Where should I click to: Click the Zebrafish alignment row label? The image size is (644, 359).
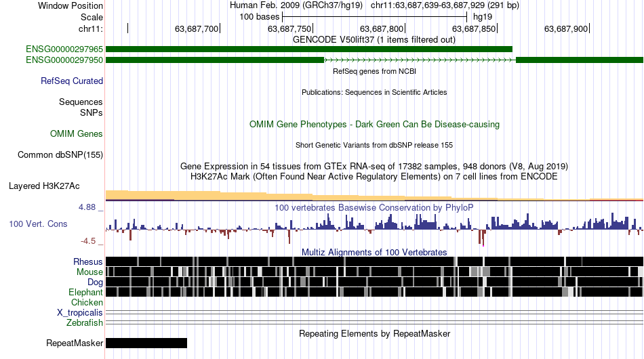[85, 323]
